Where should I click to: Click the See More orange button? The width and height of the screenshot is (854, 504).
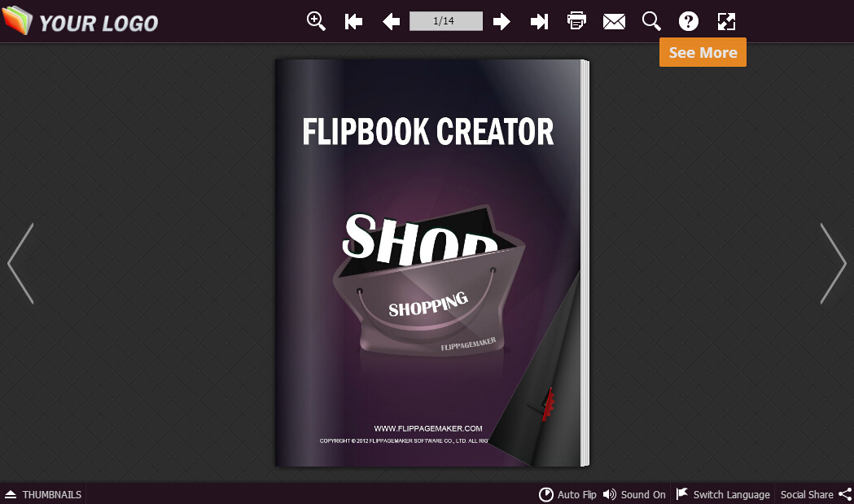click(703, 52)
